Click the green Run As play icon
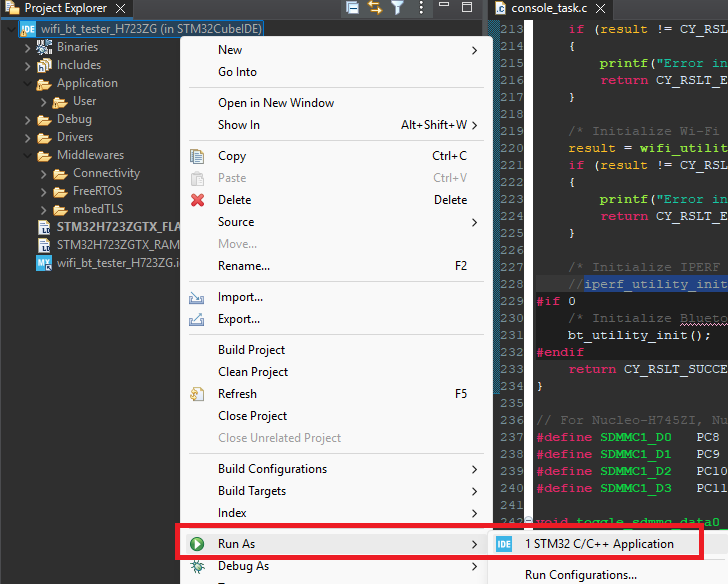Screen dimensions: 728x584 (x=197, y=544)
